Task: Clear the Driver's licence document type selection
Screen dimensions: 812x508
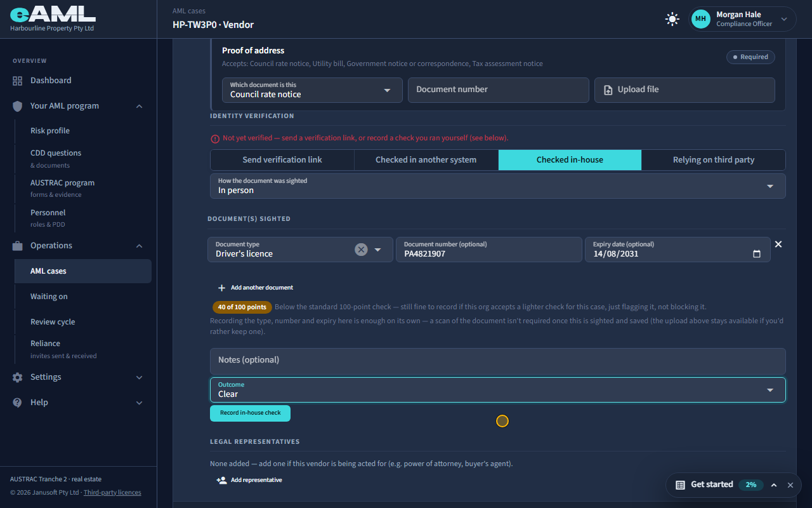Action: [x=361, y=250]
